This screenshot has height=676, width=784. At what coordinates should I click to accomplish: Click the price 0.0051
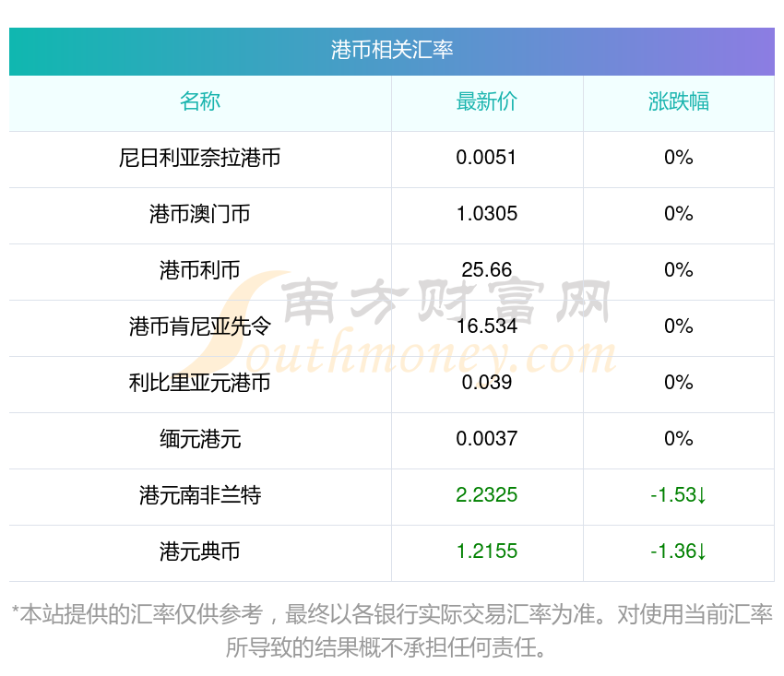[486, 158]
